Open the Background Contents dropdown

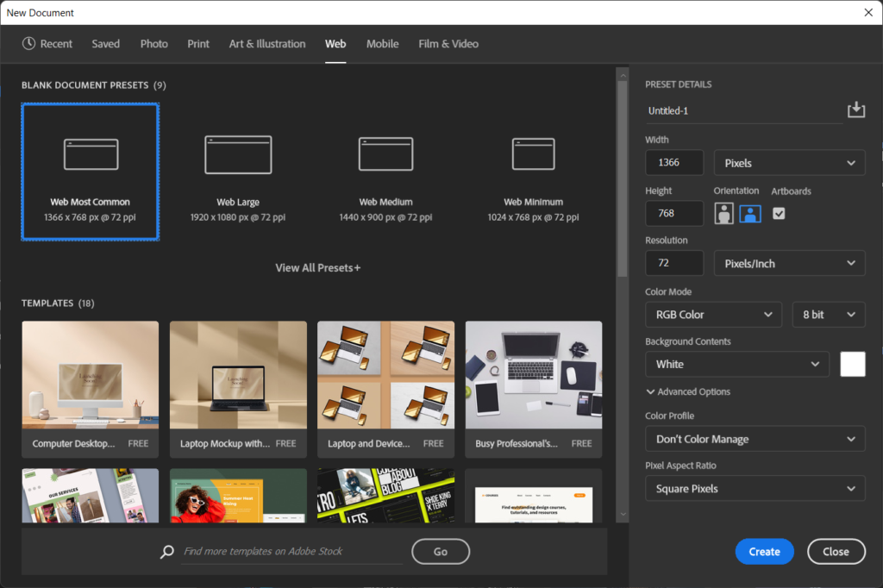(x=736, y=365)
